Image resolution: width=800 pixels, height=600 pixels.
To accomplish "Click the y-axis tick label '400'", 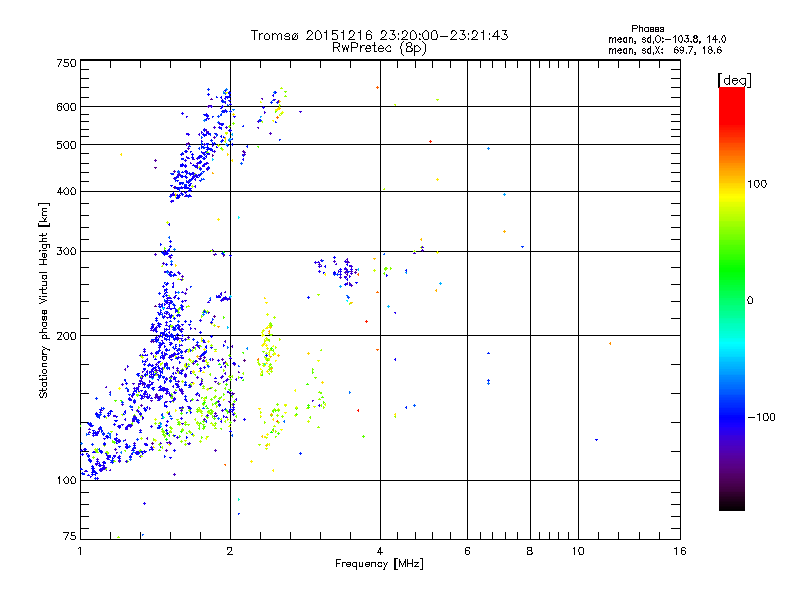I will [66, 192].
